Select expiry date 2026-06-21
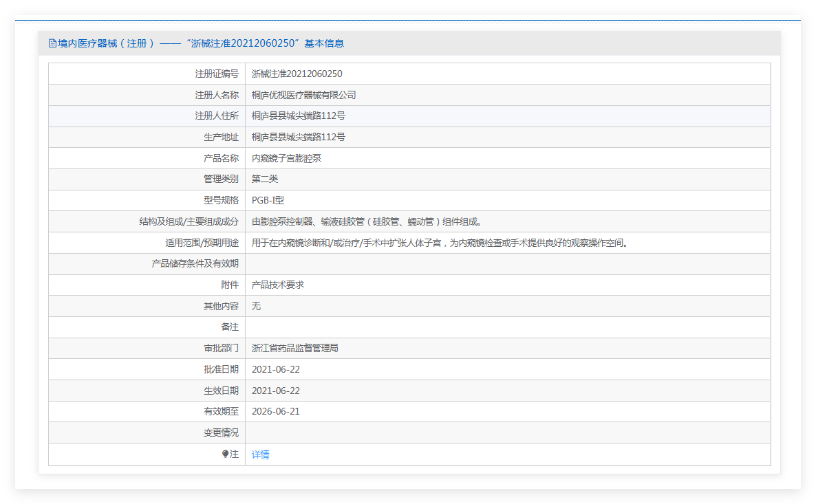The width and height of the screenshot is (816, 504). 276,411
